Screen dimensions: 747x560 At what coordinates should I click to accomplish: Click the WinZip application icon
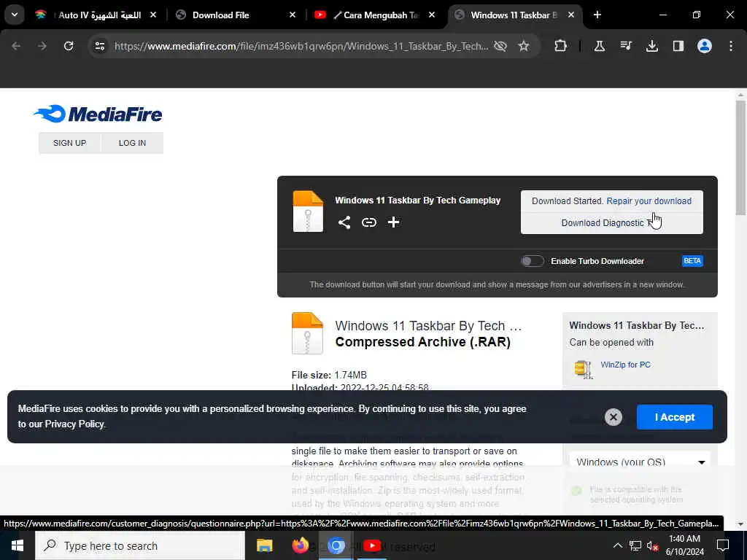click(584, 369)
